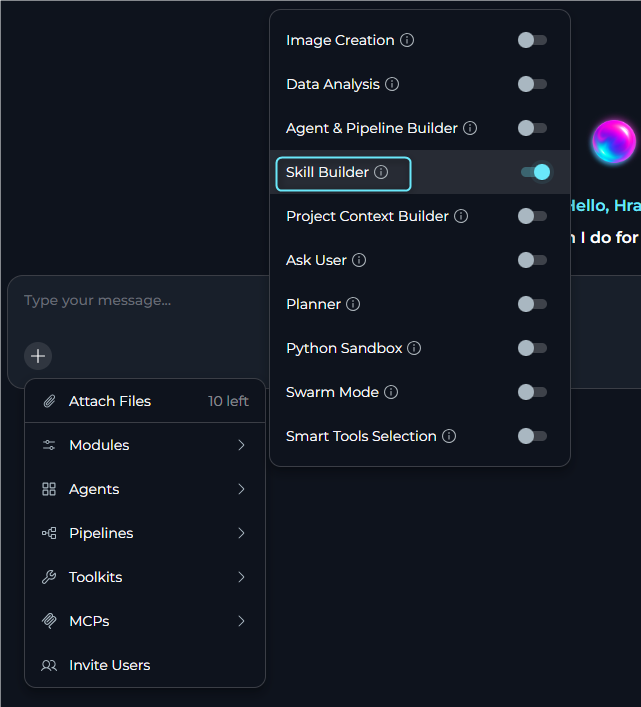
Task: Click the Project Context Builder label
Action: (x=367, y=216)
